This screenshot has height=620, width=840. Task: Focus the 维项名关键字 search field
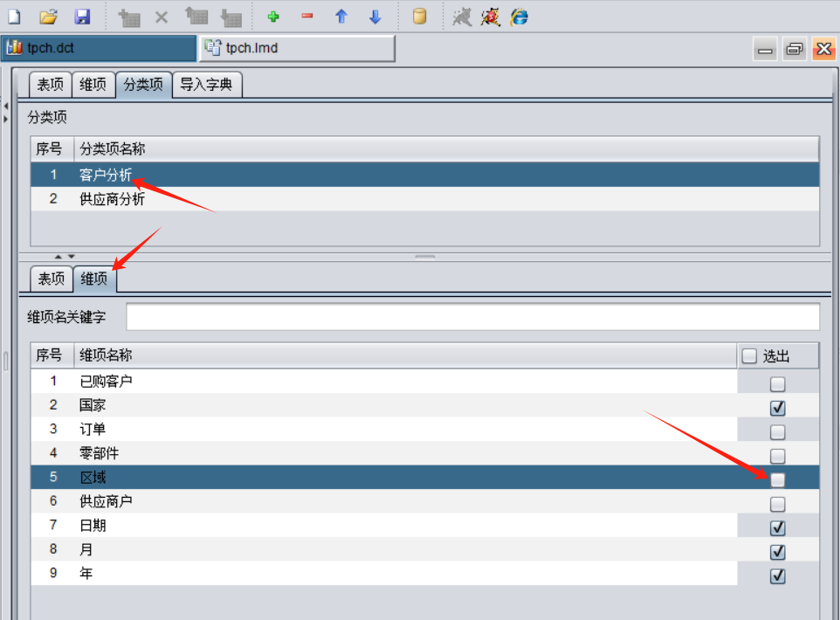pos(472,317)
